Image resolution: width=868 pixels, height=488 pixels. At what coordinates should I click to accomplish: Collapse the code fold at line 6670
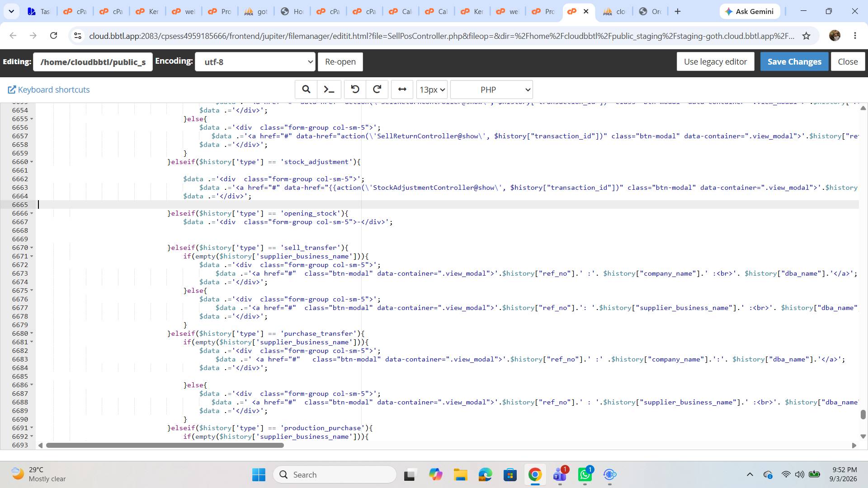click(x=32, y=248)
